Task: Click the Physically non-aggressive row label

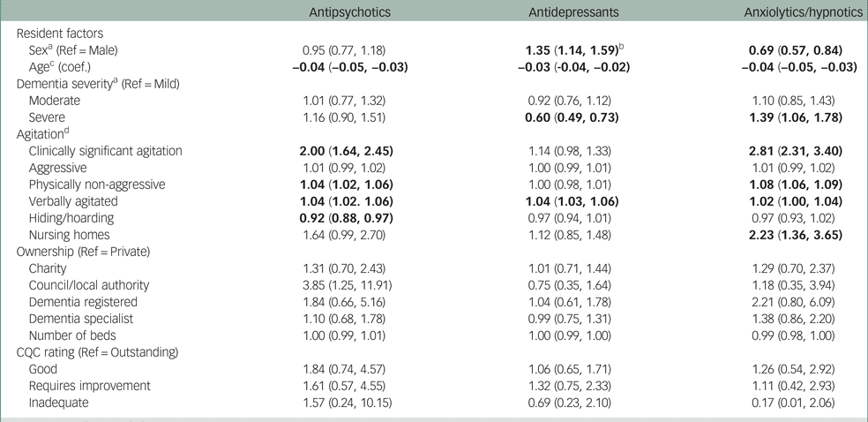Action: point(97,185)
